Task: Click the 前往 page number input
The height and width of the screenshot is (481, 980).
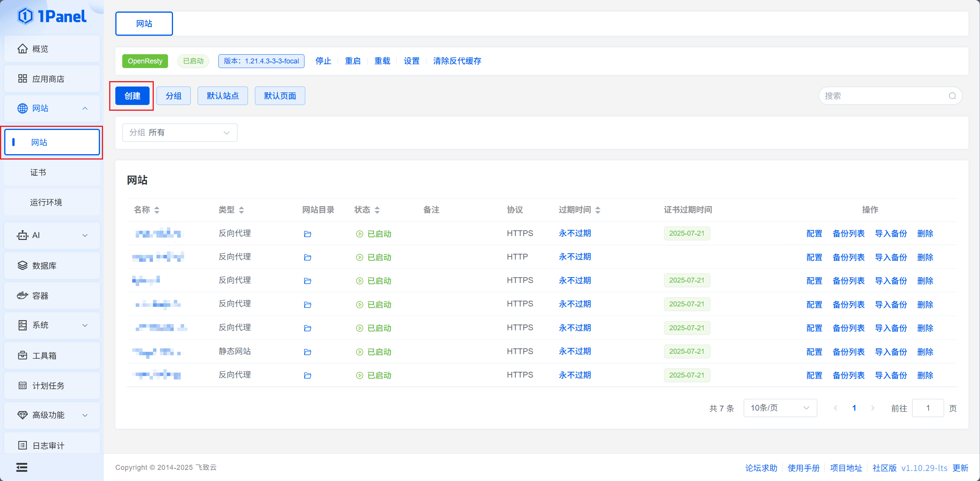Action: pyautogui.click(x=928, y=408)
